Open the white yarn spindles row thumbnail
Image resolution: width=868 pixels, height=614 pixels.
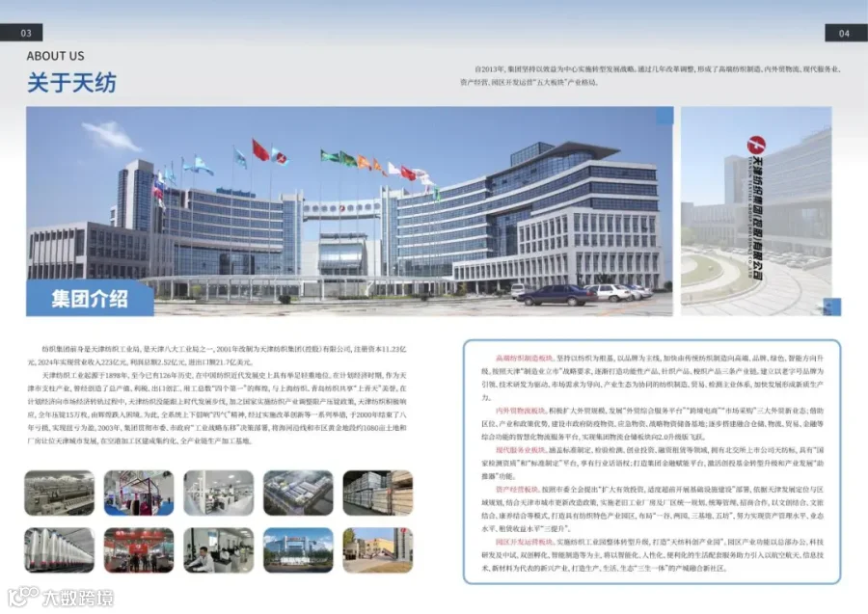[59, 549]
